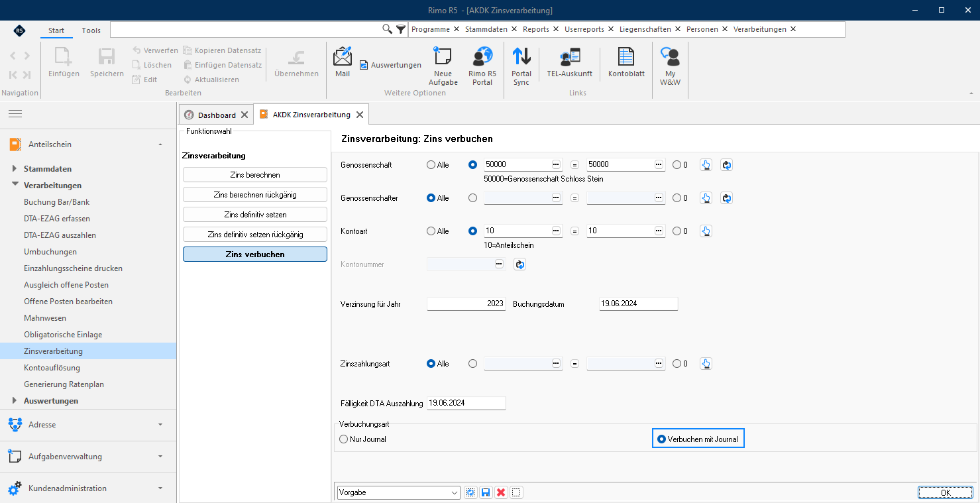Expand the Stammdaten tree node
Screen dimensions: 980x503
[15, 168]
